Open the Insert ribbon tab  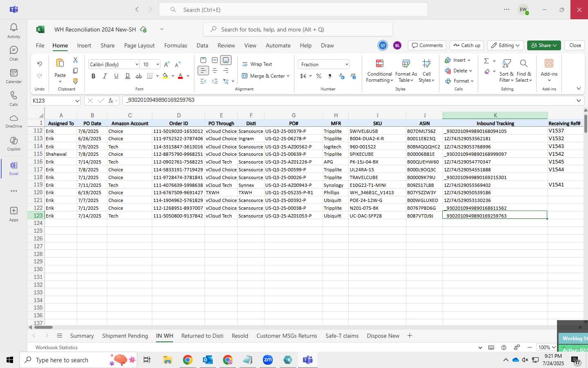coord(84,45)
